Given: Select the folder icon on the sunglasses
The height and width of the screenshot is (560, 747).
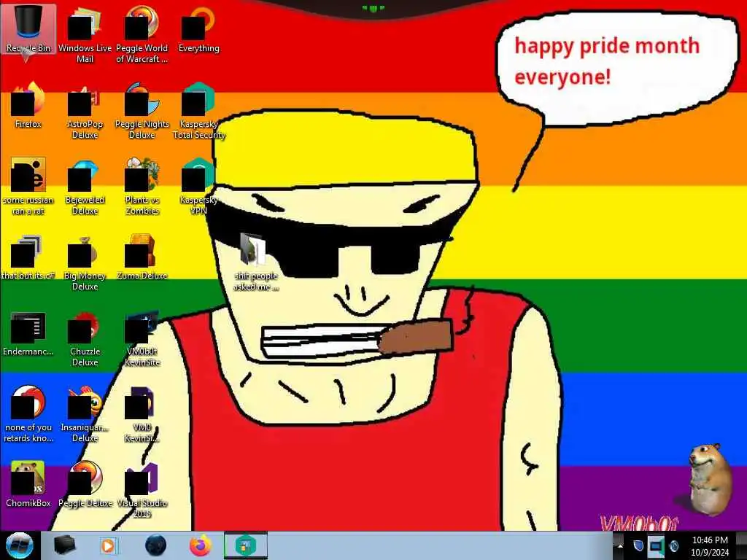Looking at the screenshot, I should [256, 262].
